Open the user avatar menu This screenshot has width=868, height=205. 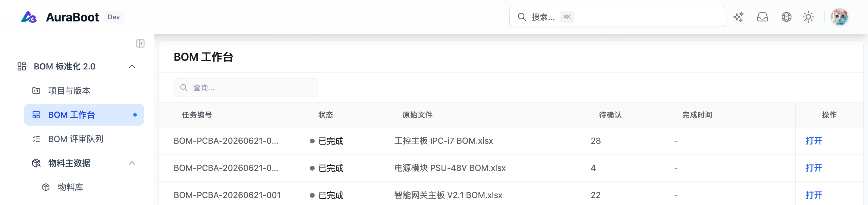coord(839,17)
